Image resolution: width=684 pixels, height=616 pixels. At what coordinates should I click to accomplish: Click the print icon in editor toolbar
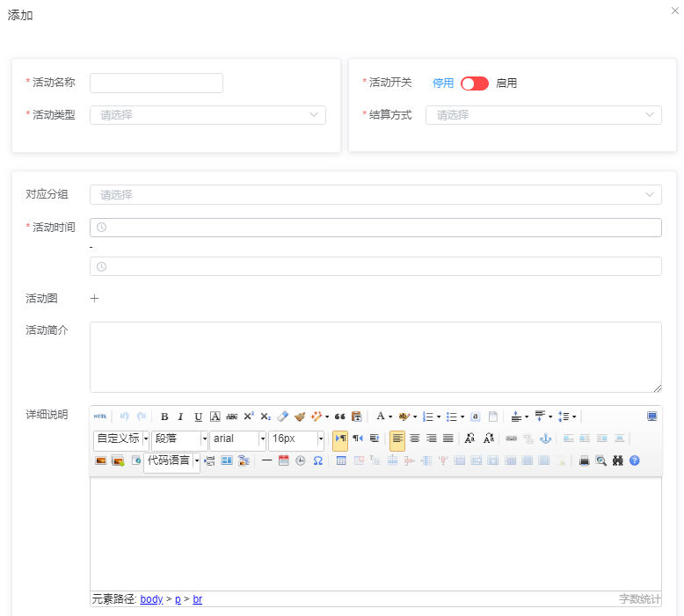tap(584, 460)
